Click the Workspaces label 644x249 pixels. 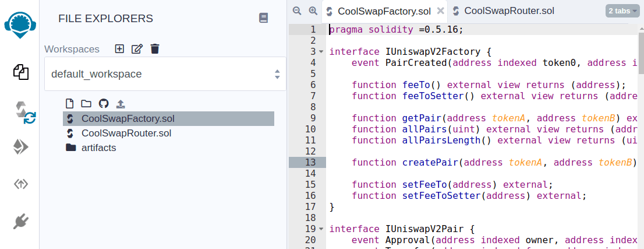pyautogui.click(x=72, y=50)
